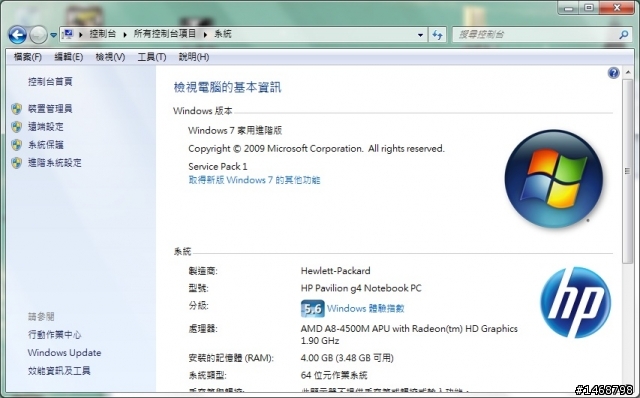Select 控制台 breadcrumb in address bar

click(x=103, y=34)
